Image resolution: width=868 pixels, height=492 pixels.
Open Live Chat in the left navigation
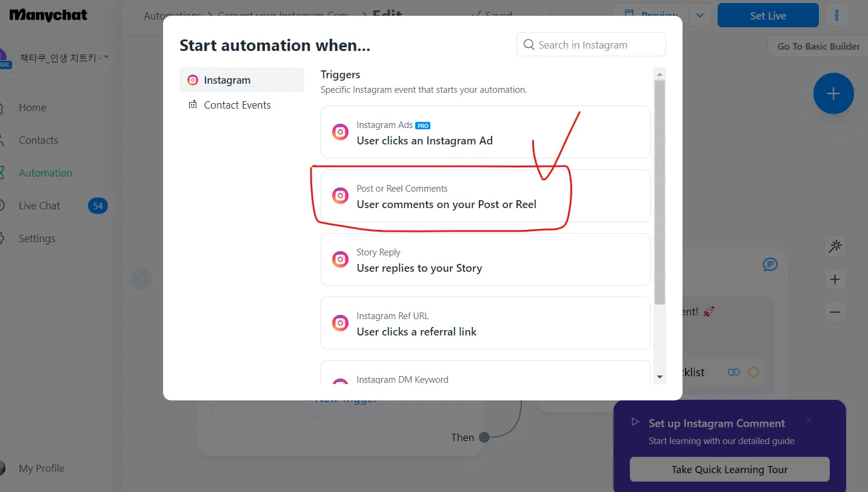click(39, 206)
